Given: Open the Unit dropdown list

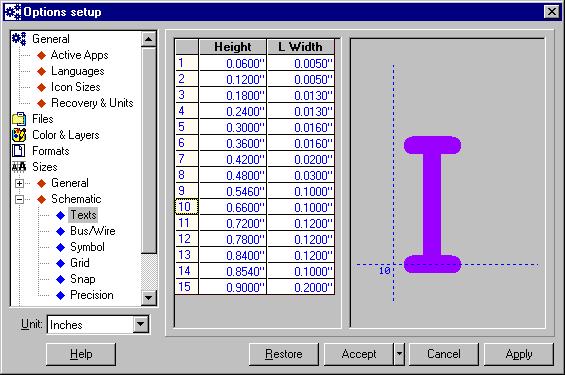Looking at the screenshot, I should 141,324.
